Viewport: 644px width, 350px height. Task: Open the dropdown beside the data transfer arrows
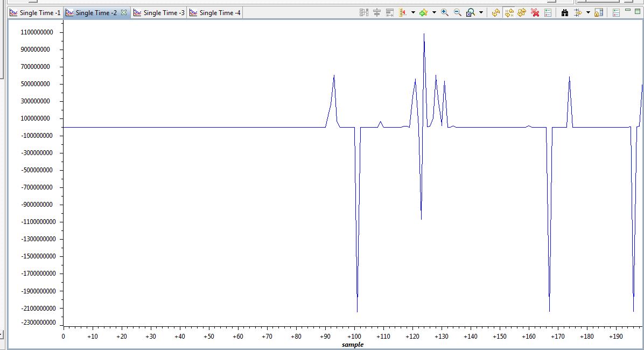click(x=587, y=12)
